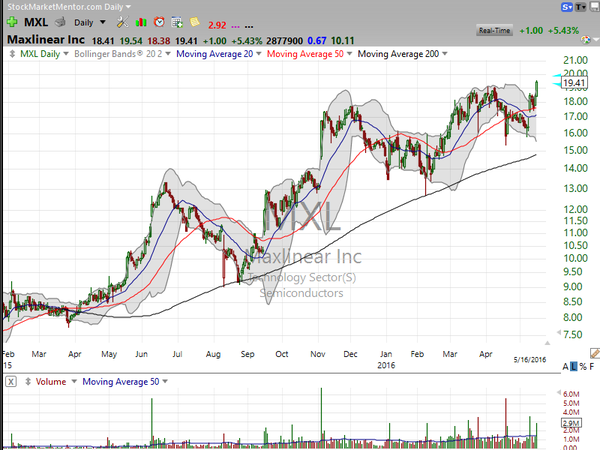Viewport: 600px width, 450px height.
Task: Click the Maxlinear Inc company name
Action: 46,40
